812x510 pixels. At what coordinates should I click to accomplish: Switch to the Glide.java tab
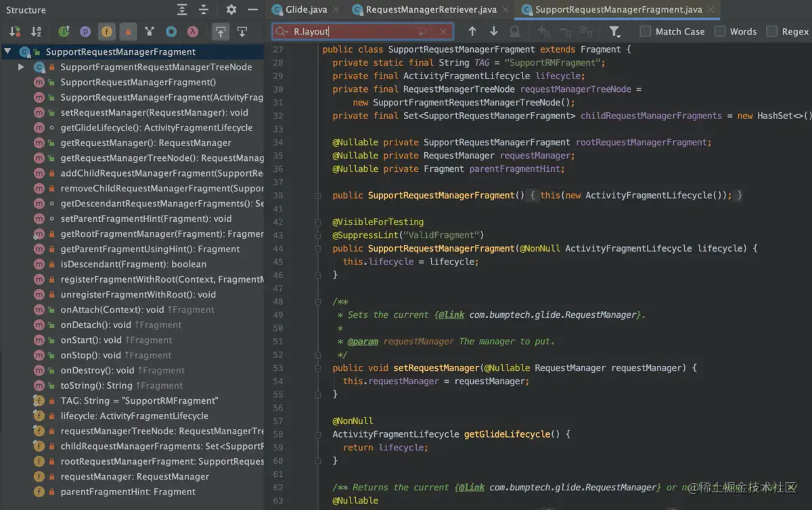306,9
